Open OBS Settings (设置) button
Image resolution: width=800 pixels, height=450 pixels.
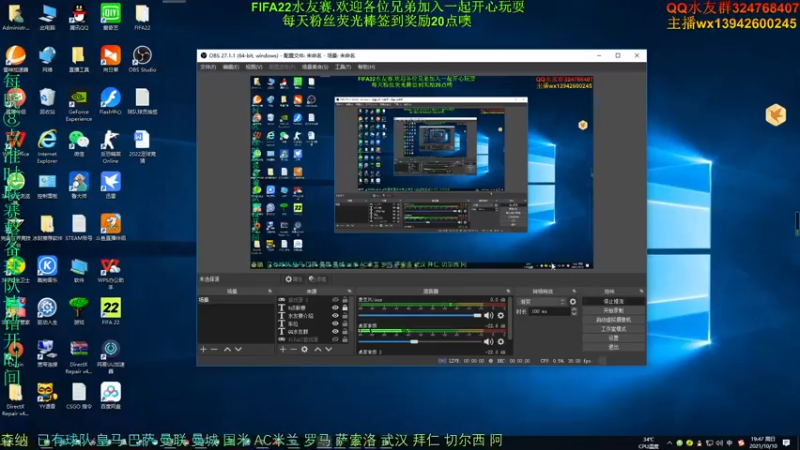coord(613,338)
